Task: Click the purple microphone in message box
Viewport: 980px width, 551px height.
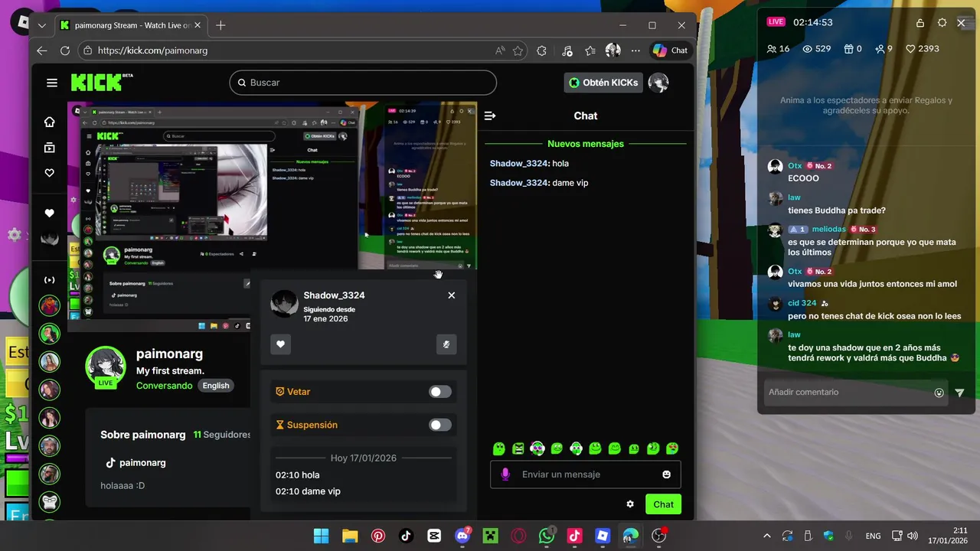Action: pos(505,474)
